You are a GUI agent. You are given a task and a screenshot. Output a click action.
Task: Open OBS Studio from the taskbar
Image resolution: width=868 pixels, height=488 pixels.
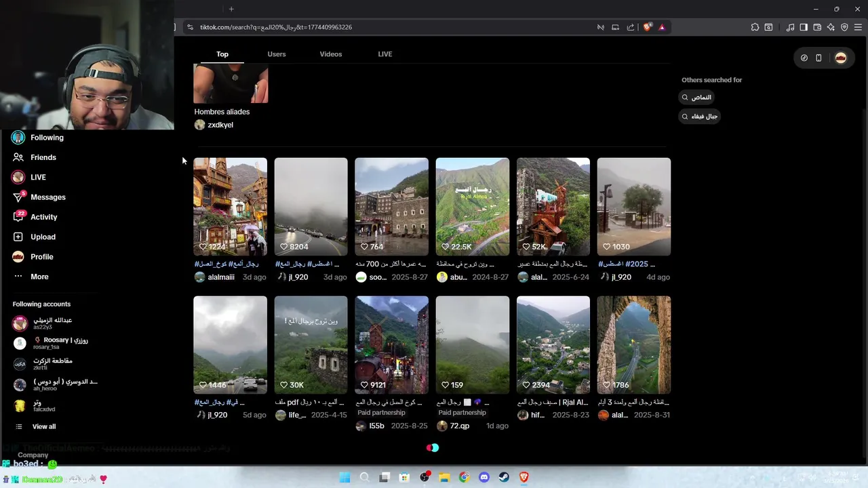425,477
